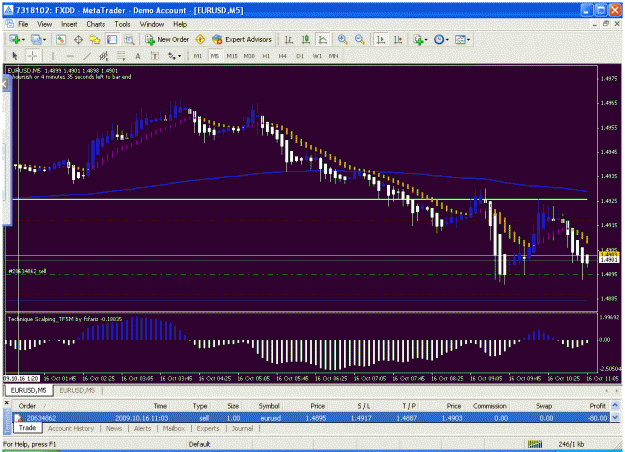Click the chart document icon beside File
The image size is (625, 452).
point(9,24)
